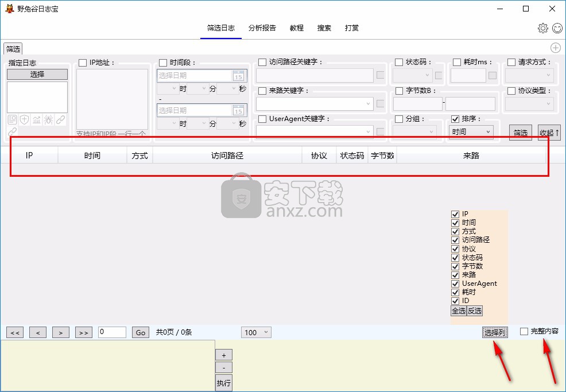Click the 访问路径 column header

(227, 156)
